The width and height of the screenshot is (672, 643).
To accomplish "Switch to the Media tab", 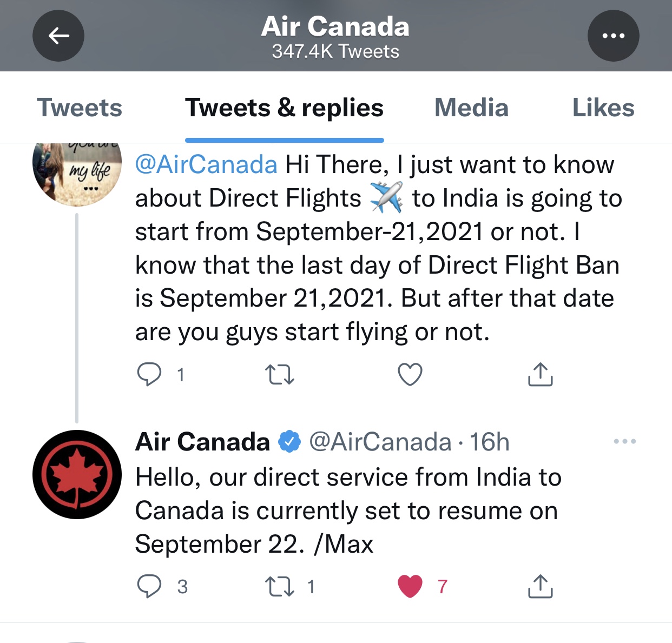I will click(471, 108).
